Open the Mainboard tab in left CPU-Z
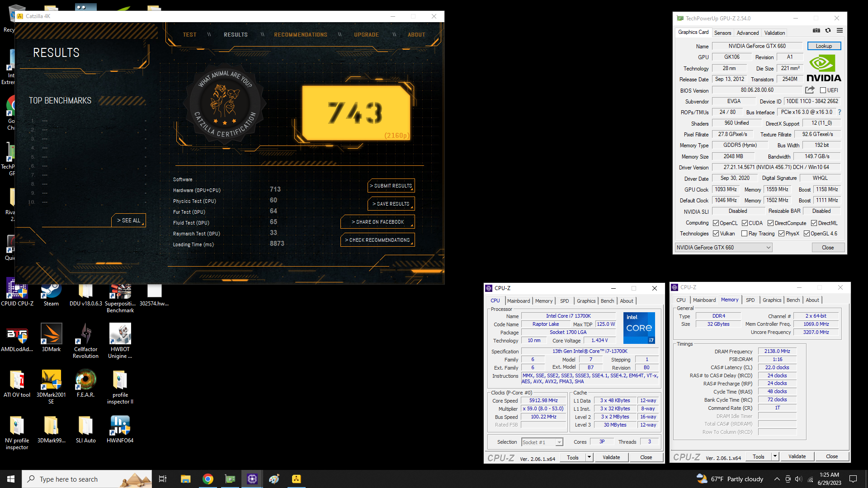 pos(518,301)
